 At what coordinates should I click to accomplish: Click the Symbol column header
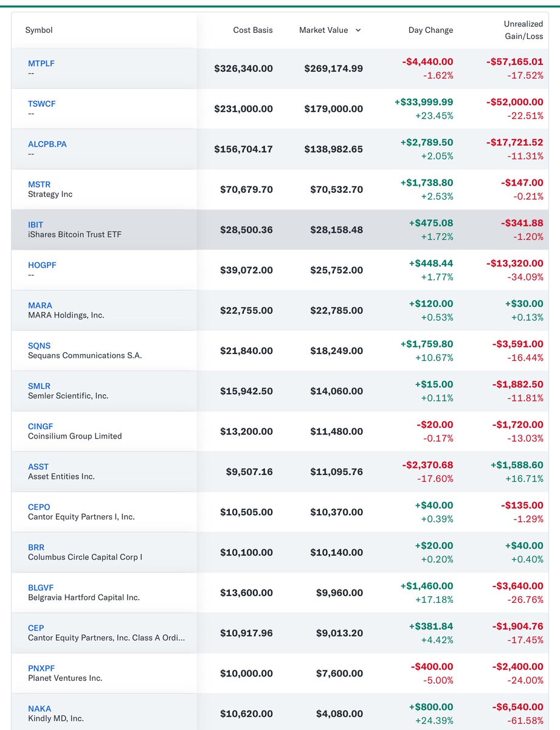pyautogui.click(x=39, y=30)
